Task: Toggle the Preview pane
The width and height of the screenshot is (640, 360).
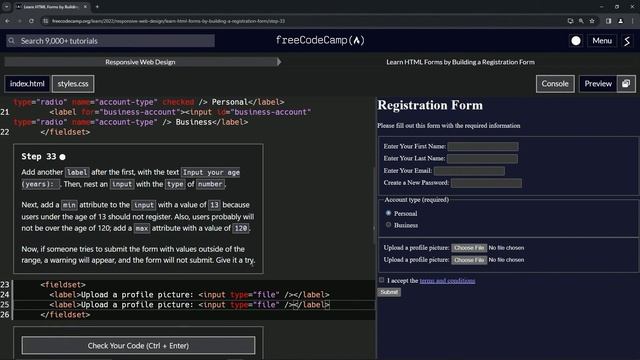Action: (x=598, y=84)
